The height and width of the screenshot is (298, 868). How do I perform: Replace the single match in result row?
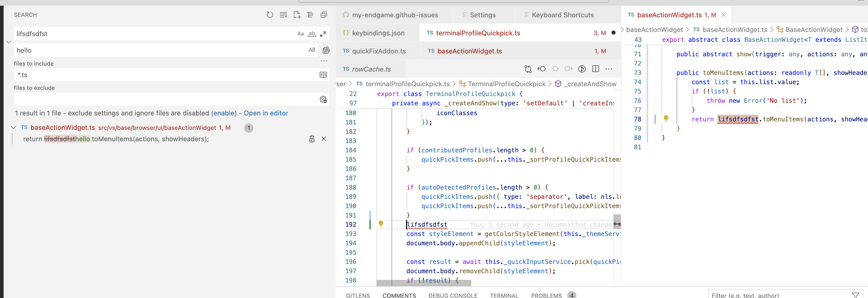coord(312,139)
